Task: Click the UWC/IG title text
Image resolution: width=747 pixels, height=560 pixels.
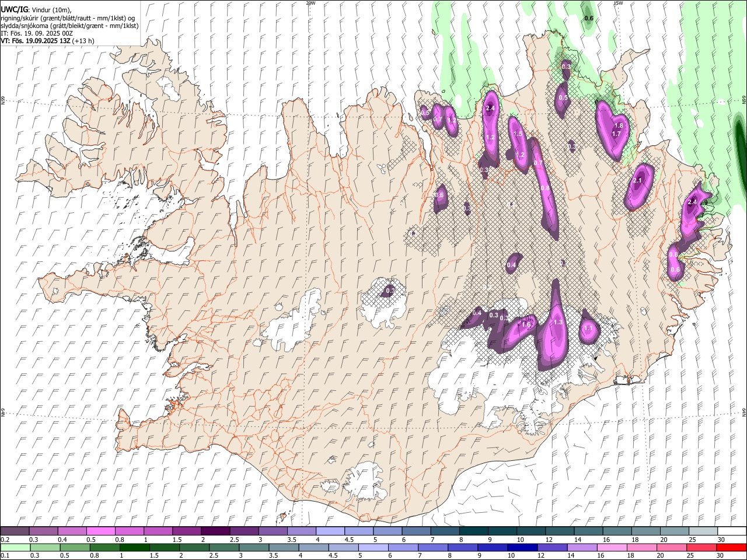Action: tap(14, 9)
